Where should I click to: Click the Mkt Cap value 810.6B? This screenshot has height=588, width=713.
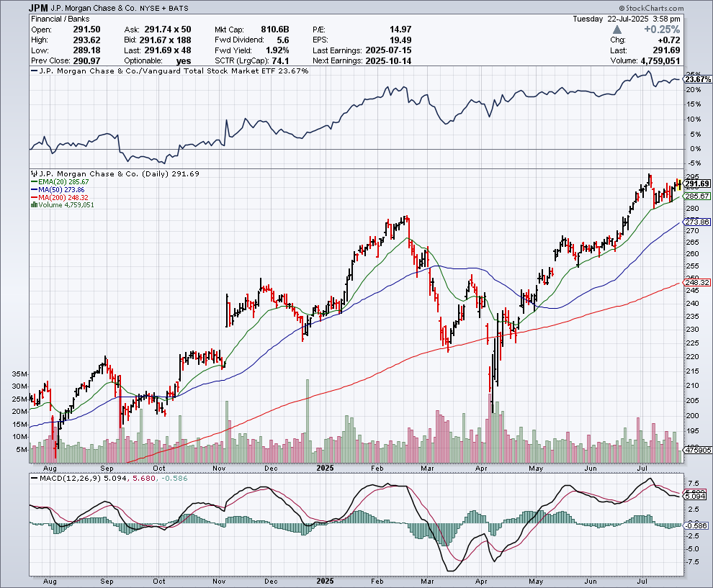[x=274, y=30]
